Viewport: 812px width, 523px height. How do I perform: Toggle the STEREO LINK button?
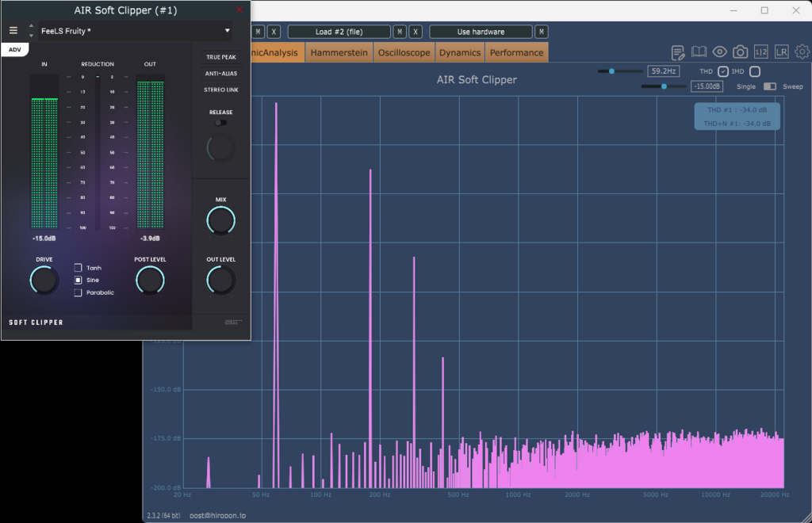coord(221,90)
